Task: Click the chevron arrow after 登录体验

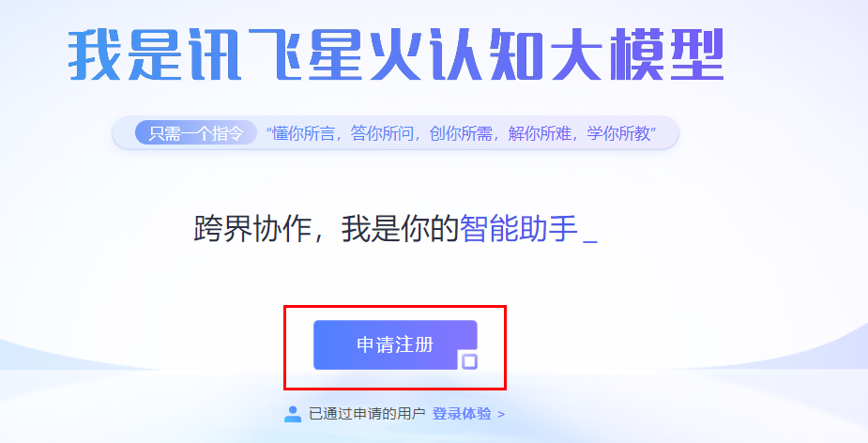Action: [x=501, y=414]
